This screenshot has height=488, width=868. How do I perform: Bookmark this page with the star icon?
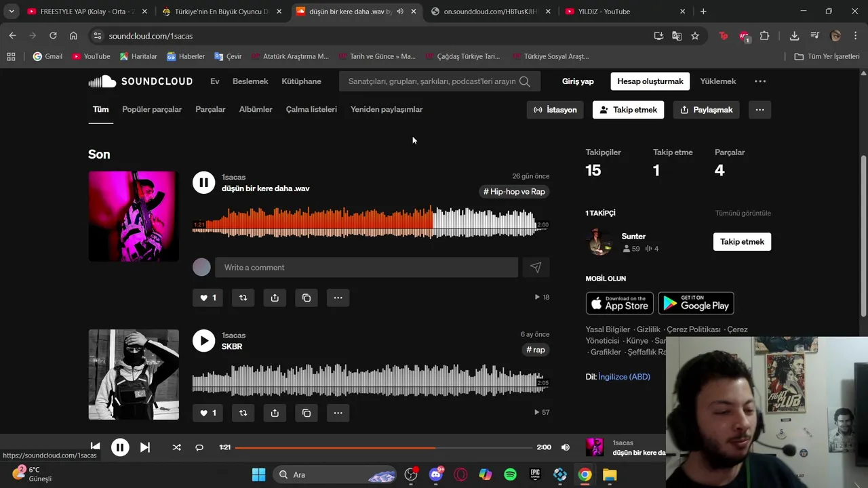[x=695, y=36]
